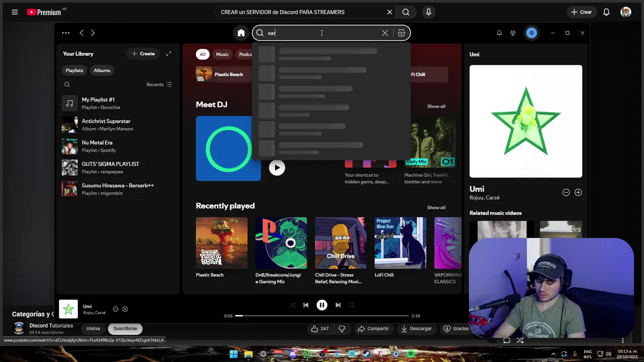This screenshot has width=644, height=362.
Task: Expand Your Library with the arrows icon
Action: tap(169, 53)
